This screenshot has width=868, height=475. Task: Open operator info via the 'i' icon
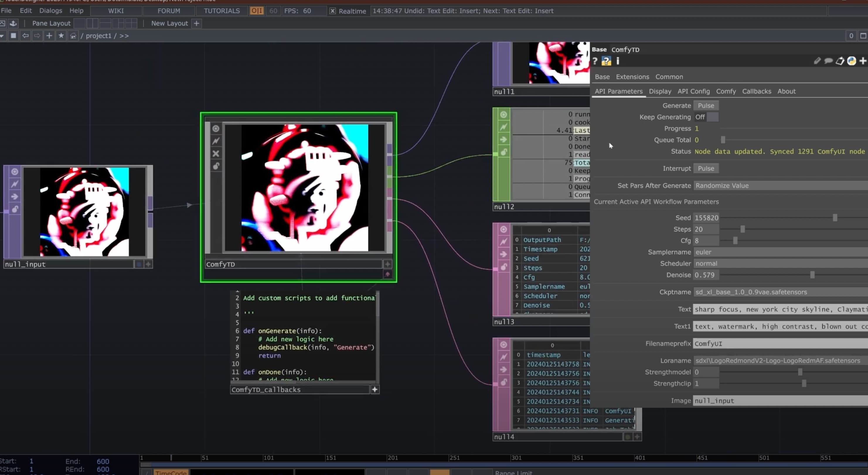(x=618, y=61)
